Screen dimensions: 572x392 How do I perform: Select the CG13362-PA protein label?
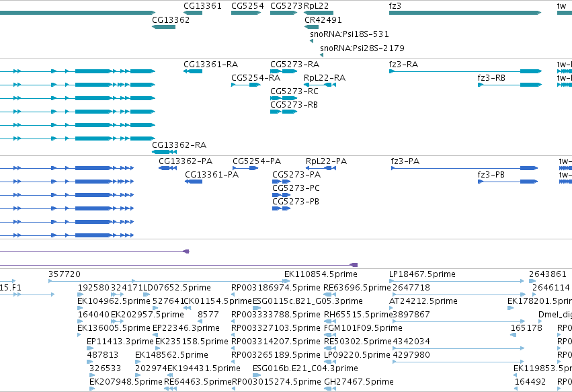pyautogui.click(x=186, y=161)
